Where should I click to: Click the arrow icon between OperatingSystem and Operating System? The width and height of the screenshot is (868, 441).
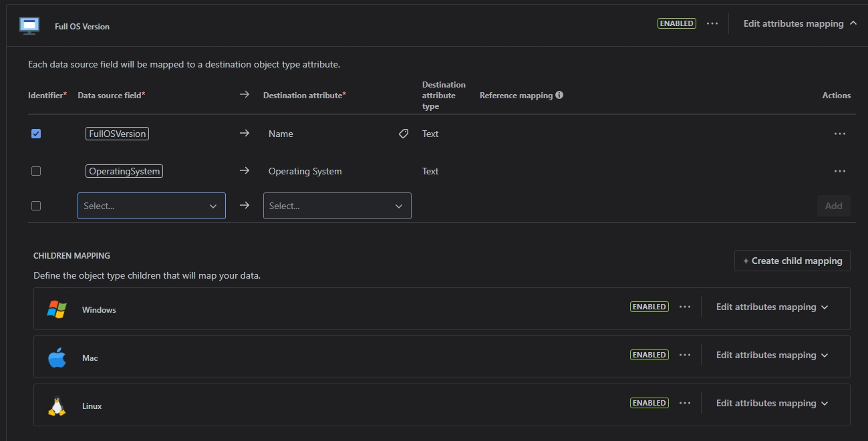tap(244, 171)
